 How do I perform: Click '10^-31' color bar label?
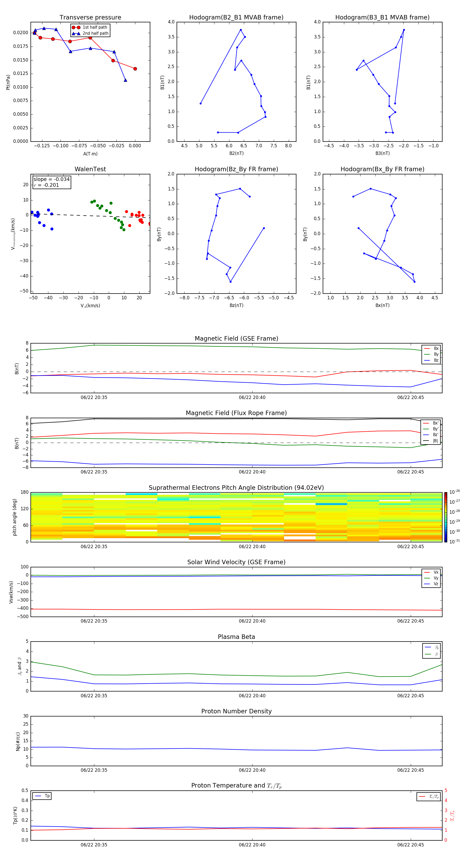tap(455, 542)
